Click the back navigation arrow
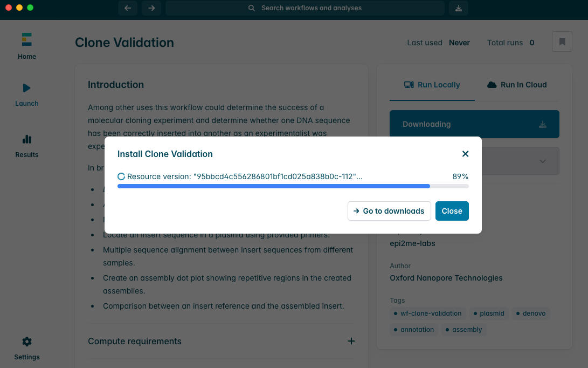The image size is (588, 368). click(x=128, y=8)
